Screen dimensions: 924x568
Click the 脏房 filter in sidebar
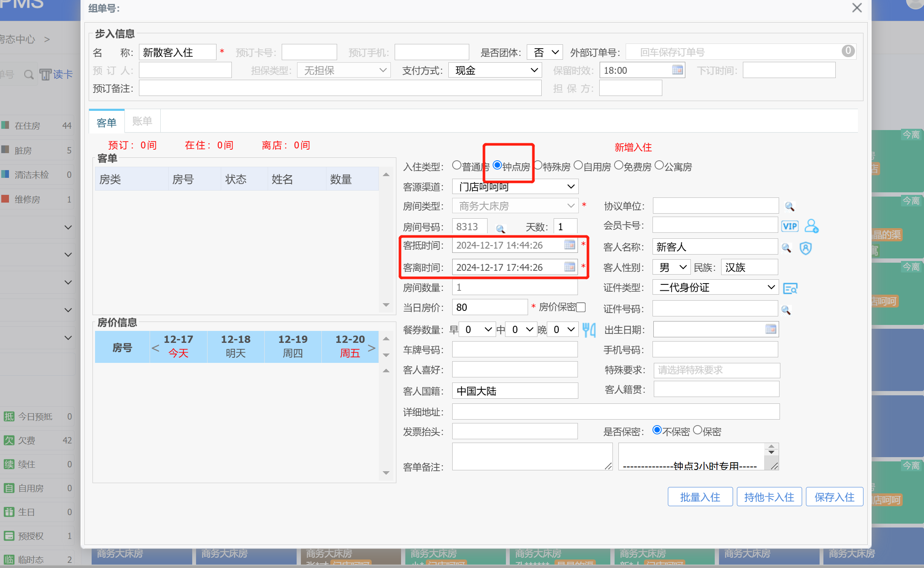(x=37, y=150)
